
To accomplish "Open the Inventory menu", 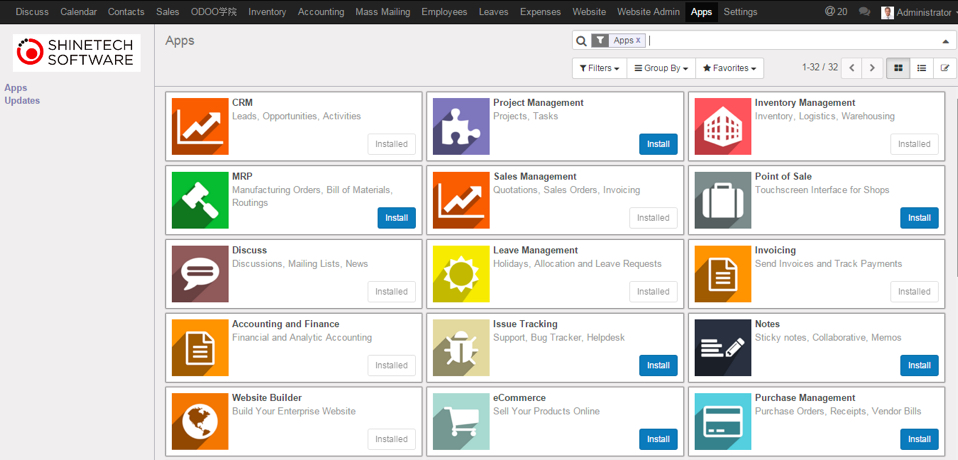I will [267, 12].
